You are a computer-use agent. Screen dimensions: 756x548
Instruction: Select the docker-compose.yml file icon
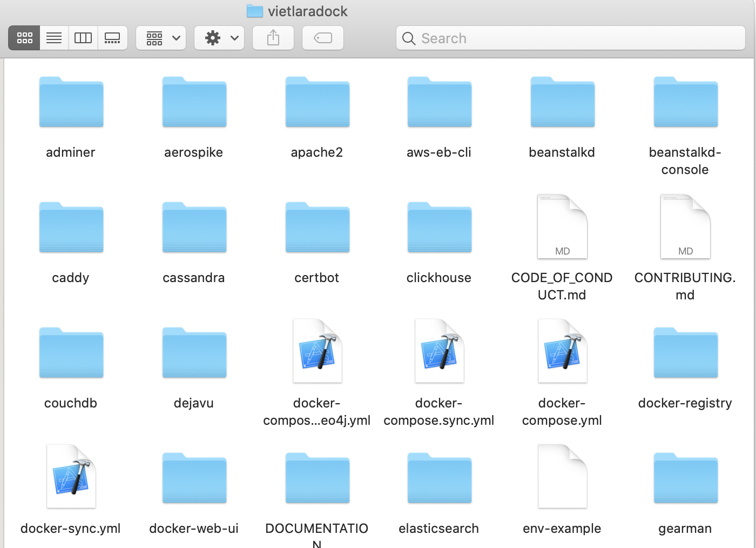point(562,351)
